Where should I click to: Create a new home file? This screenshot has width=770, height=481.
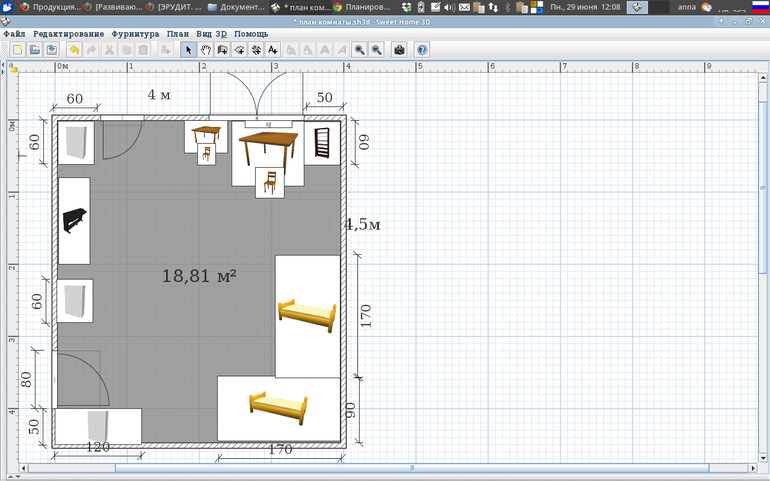(x=17, y=49)
